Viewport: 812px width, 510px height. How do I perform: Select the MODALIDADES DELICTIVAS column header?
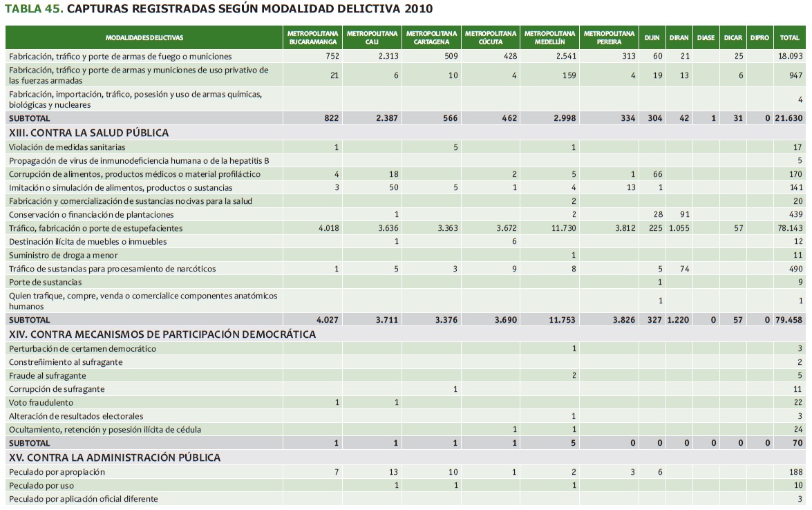(144, 37)
